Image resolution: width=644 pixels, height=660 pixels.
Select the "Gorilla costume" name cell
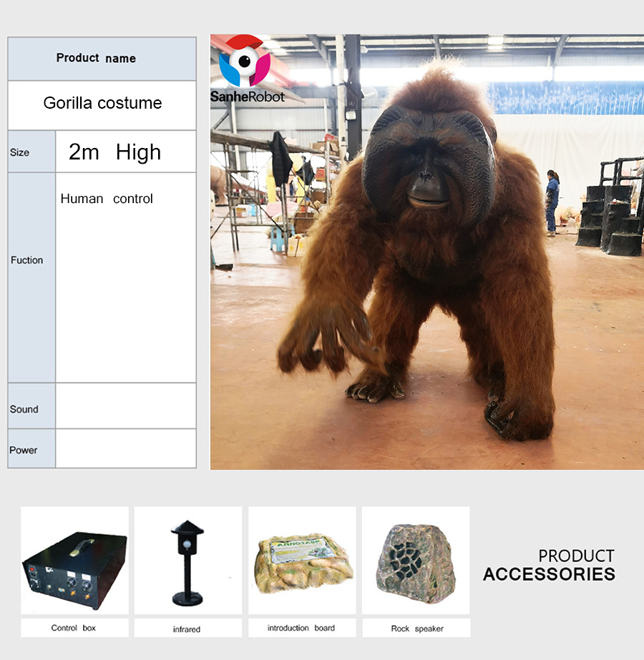pos(102,103)
